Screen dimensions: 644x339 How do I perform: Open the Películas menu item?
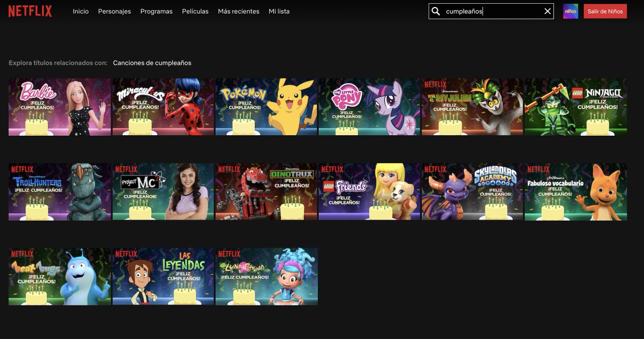pos(195,11)
